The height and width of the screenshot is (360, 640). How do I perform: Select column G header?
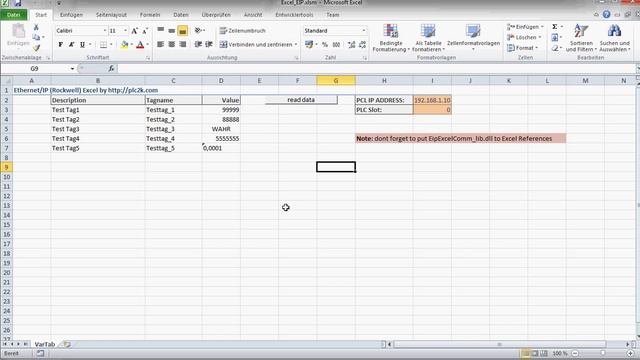click(x=336, y=81)
